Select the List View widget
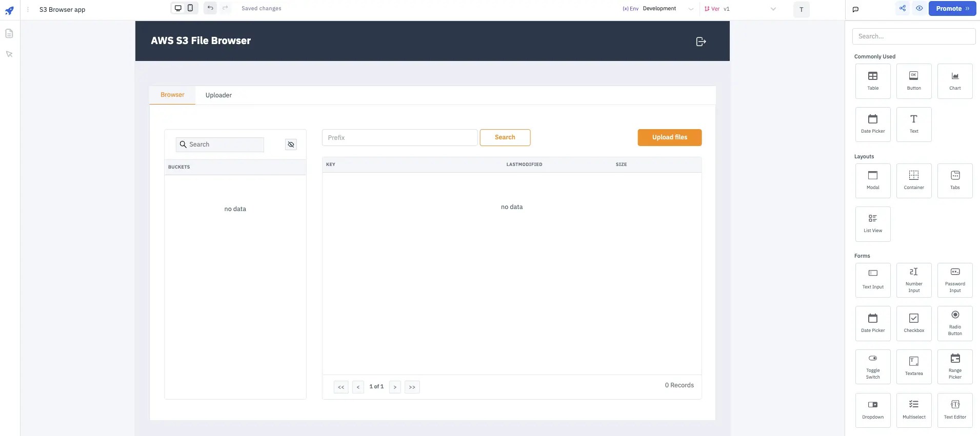This screenshot has height=436, width=980. click(x=873, y=224)
